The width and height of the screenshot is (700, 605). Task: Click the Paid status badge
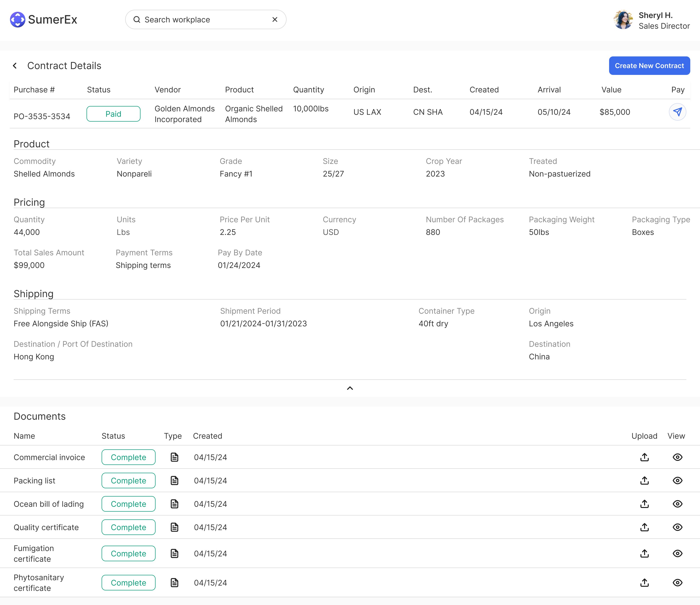click(x=113, y=114)
